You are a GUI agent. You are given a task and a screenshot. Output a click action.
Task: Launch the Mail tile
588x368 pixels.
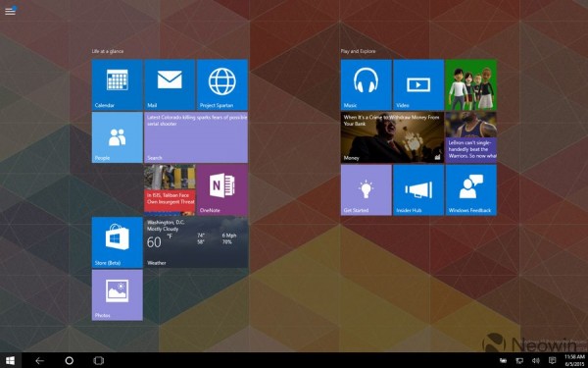coord(170,84)
